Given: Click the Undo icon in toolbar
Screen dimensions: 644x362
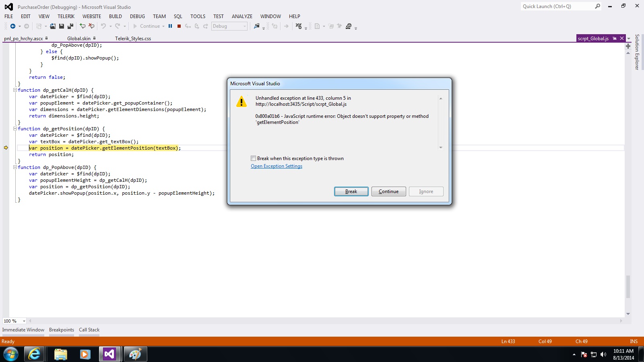Looking at the screenshot, I should 103,26.
